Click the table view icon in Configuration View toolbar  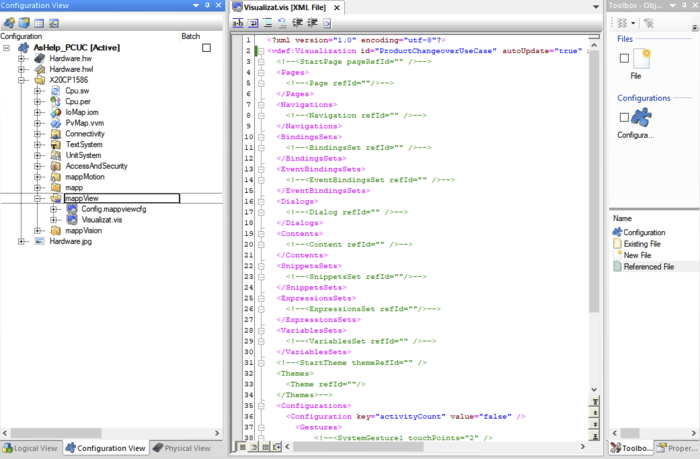[39, 23]
